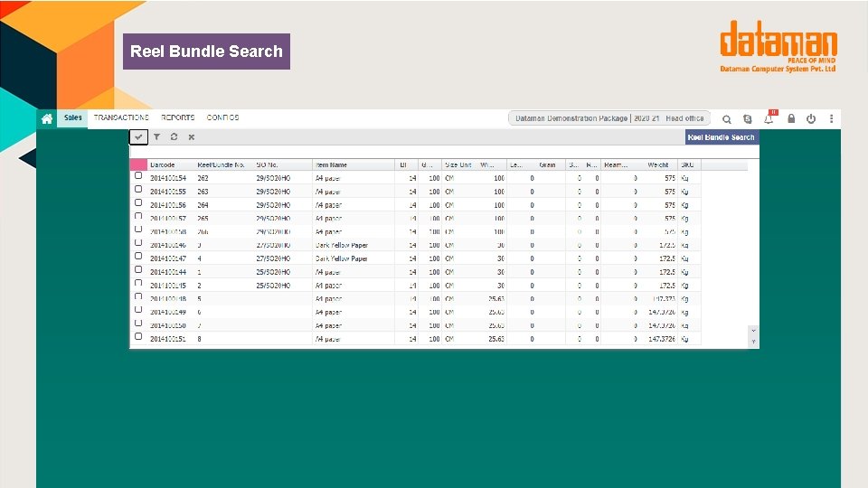This screenshot has height=488, width=868.
Task: Open notifications bell icon
Action: (769, 118)
